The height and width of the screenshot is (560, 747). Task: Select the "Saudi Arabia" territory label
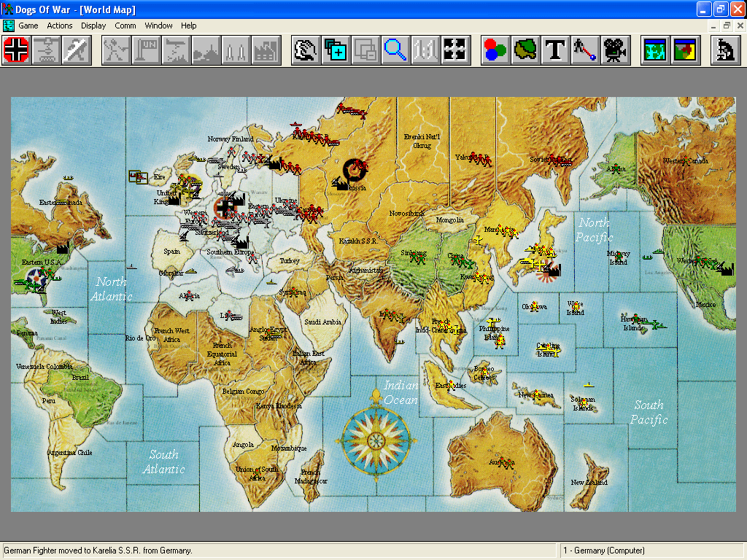coord(323,322)
